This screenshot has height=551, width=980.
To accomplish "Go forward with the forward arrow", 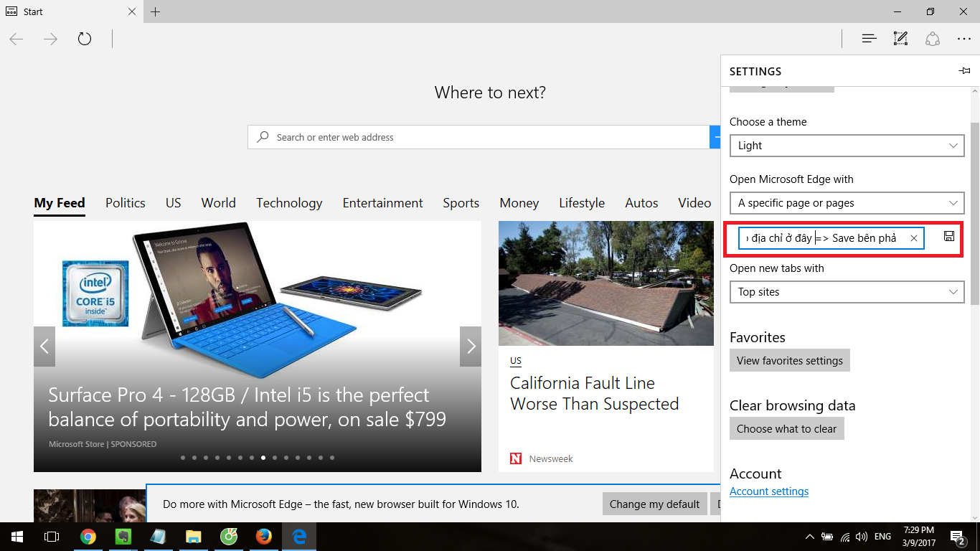I will [50, 39].
